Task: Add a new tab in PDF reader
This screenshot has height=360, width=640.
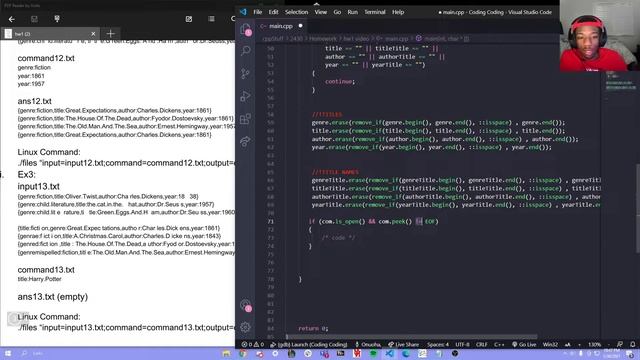Action: (x=111, y=34)
